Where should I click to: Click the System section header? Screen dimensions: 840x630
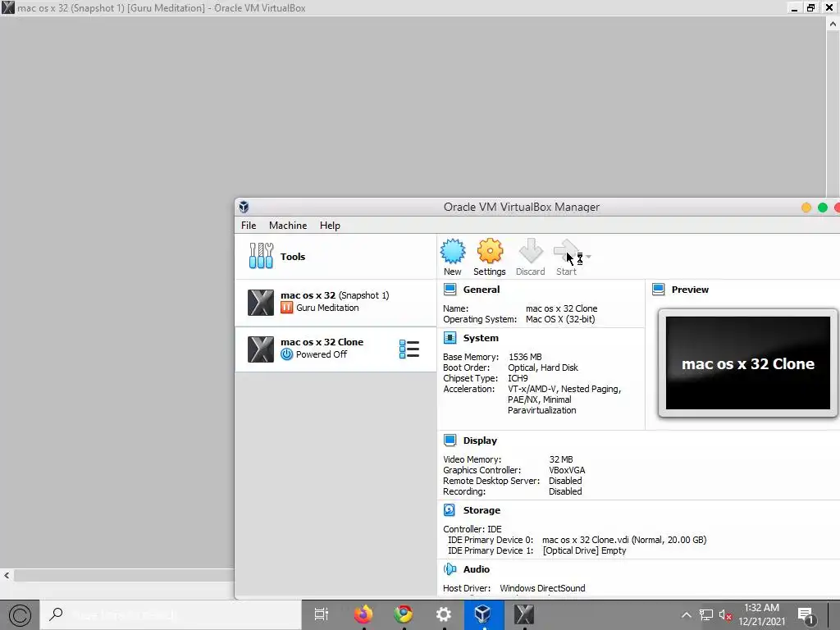[x=481, y=338]
